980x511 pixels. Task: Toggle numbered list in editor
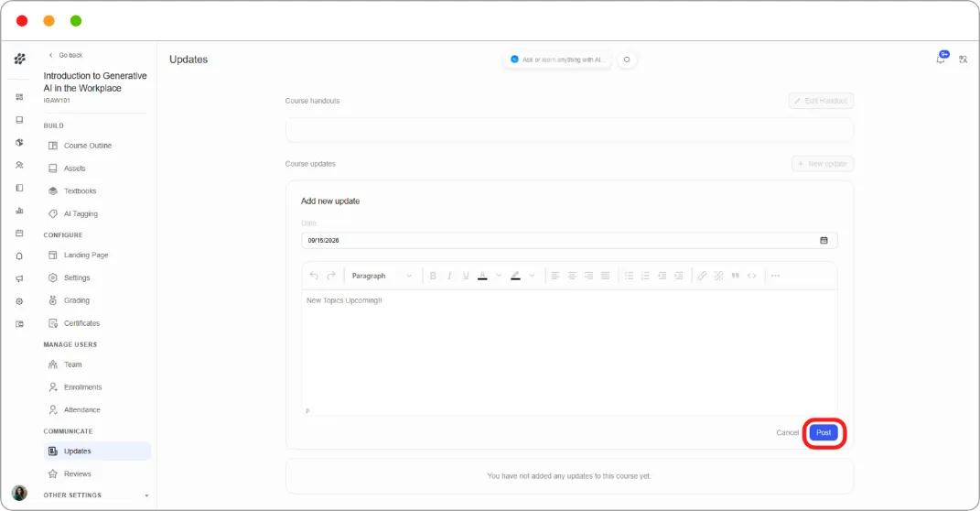(x=645, y=276)
